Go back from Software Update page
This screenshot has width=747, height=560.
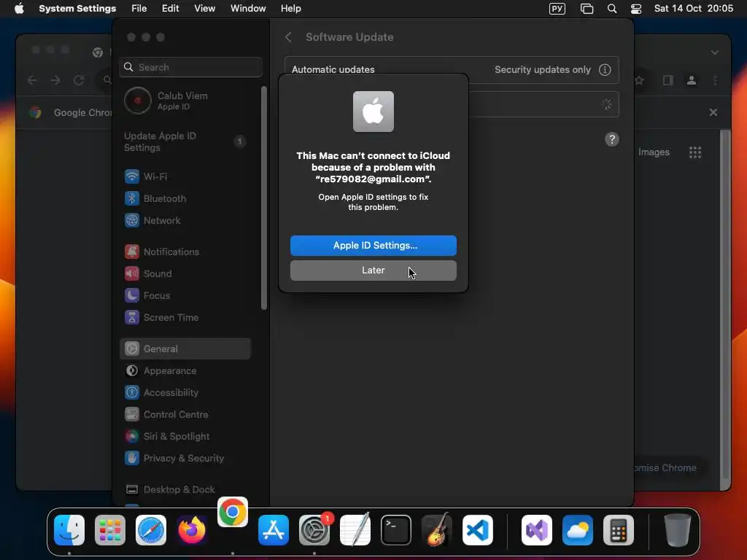point(288,37)
